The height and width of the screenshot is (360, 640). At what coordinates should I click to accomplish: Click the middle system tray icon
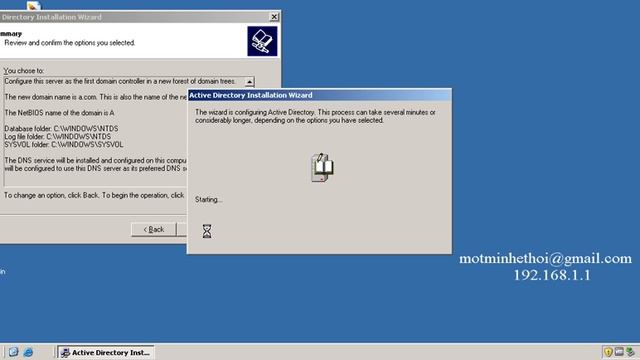tap(619, 351)
